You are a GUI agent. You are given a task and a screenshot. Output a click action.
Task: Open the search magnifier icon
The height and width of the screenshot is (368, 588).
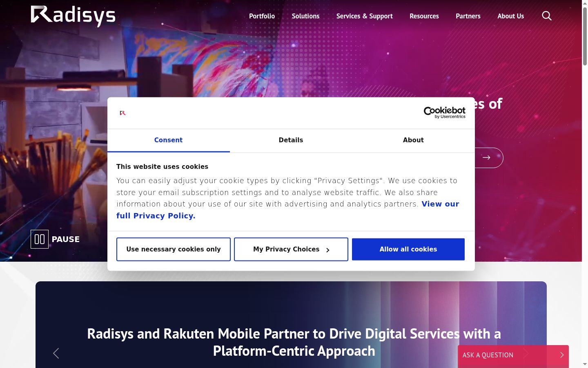547,16
